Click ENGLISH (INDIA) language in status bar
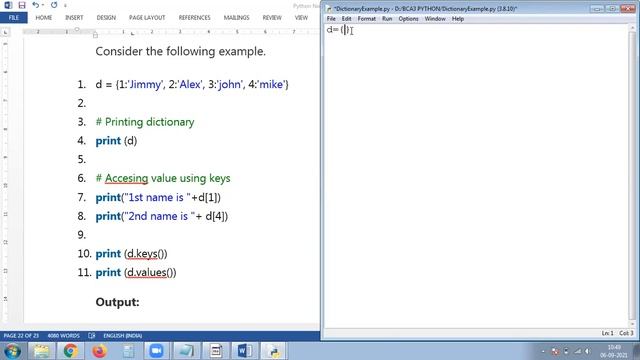Screen dimensions: 640x360 122,336
